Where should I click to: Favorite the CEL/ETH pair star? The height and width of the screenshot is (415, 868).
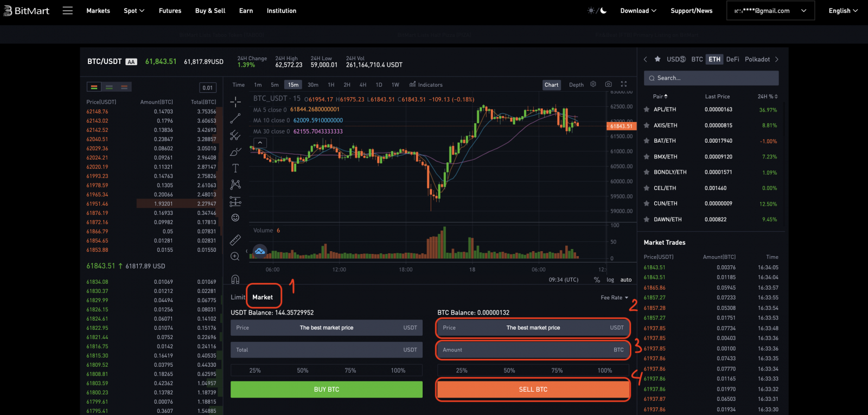pyautogui.click(x=647, y=188)
